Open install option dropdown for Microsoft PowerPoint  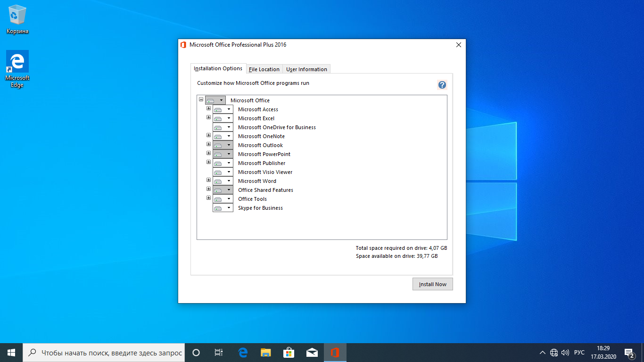pyautogui.click(x=223, y=154)
